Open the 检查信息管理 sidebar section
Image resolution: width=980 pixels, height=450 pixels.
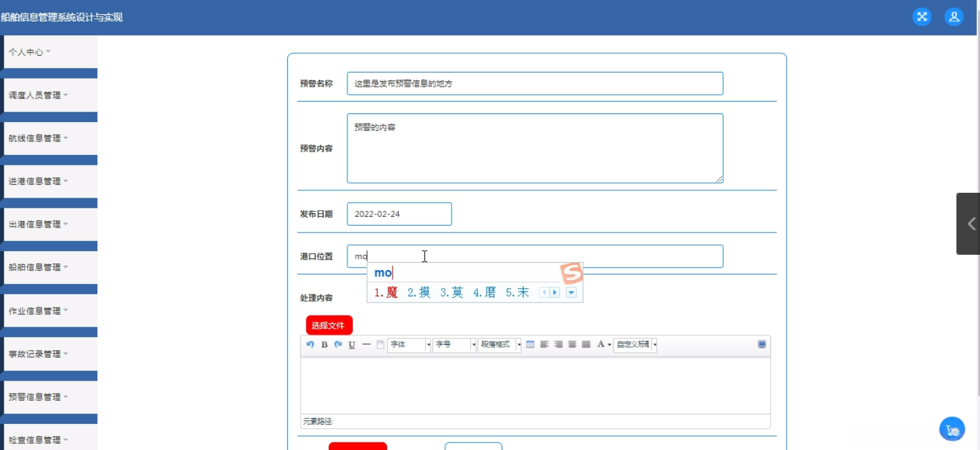click(51, 438)
